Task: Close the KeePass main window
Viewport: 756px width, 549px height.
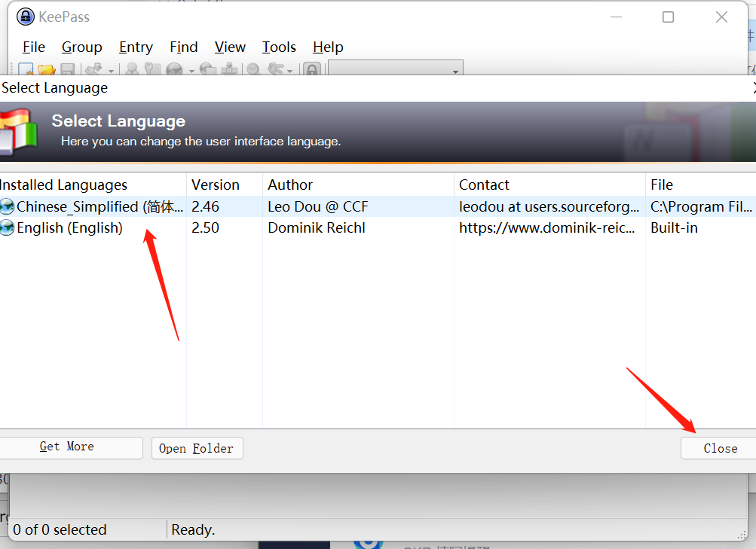Action: (x=721, y=17)
